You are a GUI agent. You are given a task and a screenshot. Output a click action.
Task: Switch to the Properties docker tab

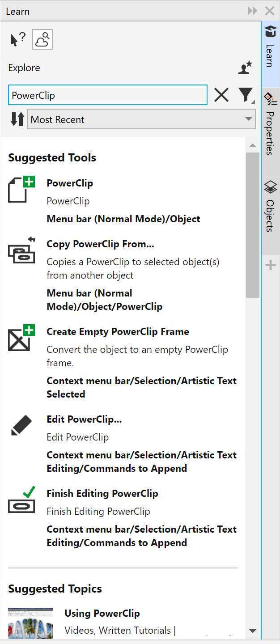pos(270,125)
